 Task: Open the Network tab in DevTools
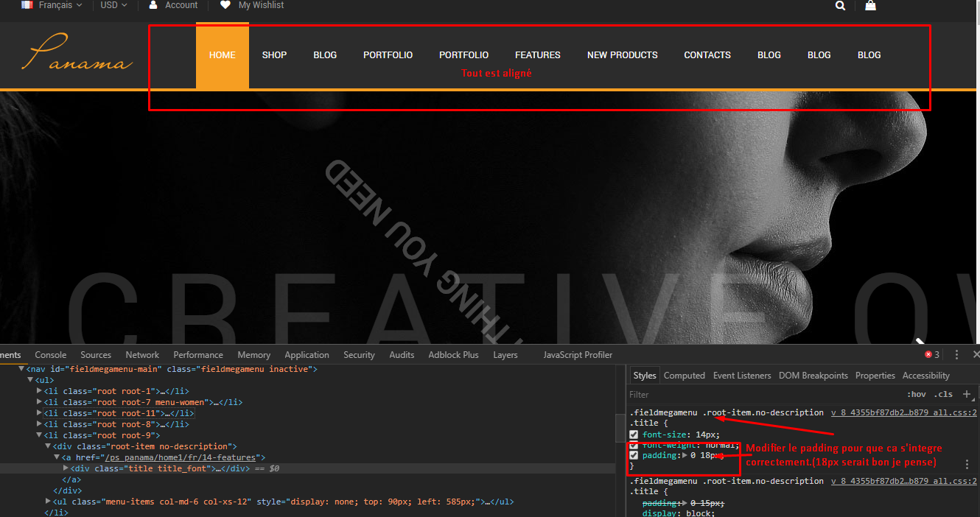pos(142,355)
